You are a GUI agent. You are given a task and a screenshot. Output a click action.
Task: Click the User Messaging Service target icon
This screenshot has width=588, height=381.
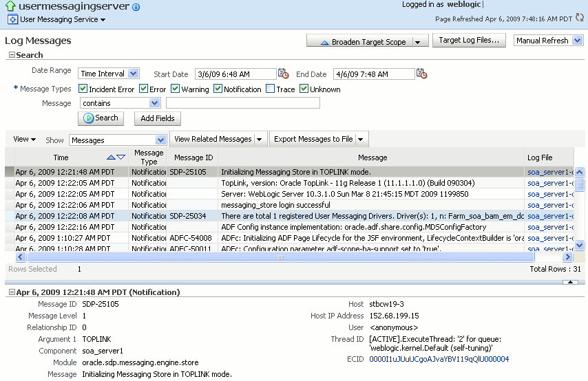point(13,19)
